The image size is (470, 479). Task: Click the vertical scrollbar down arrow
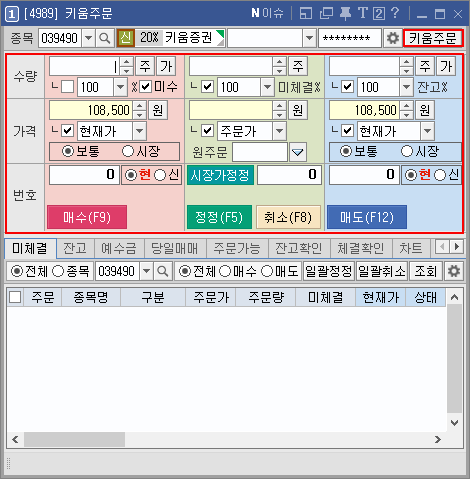tap(454, 423)
